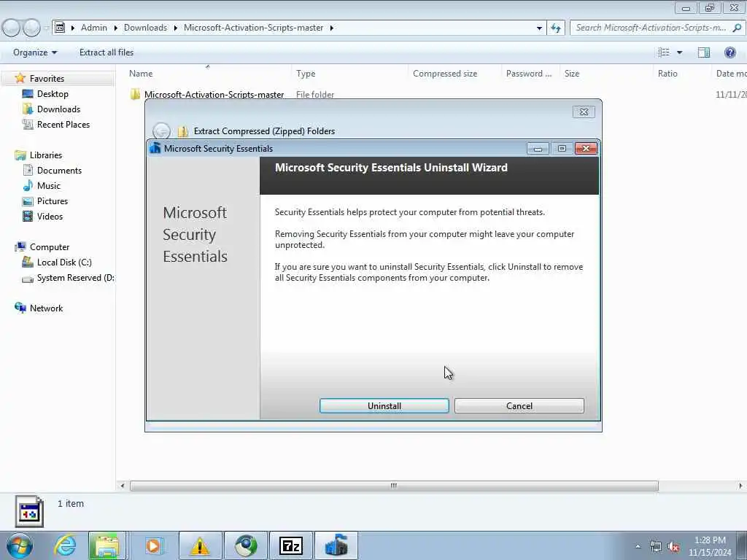Screen dimensions: 747x560
Task: Click the horizontal scrollbar right arrow
Action: point(740,486)
